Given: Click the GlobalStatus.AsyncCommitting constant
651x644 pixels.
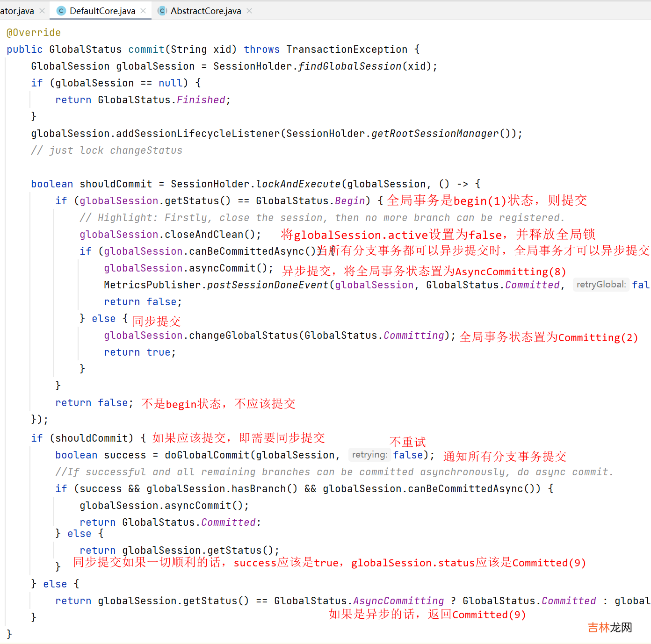Looking at the screenshot, I should point(398,601).
